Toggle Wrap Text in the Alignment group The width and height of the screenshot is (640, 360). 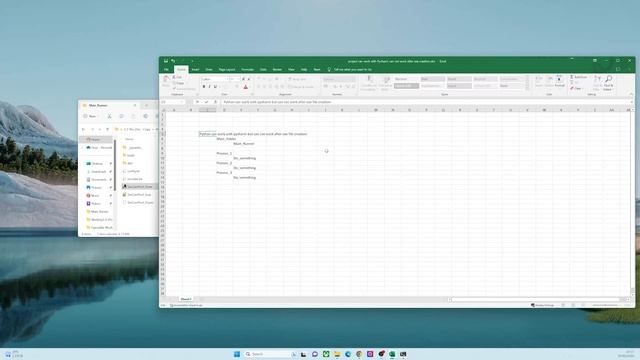click(x=298, y=79)
